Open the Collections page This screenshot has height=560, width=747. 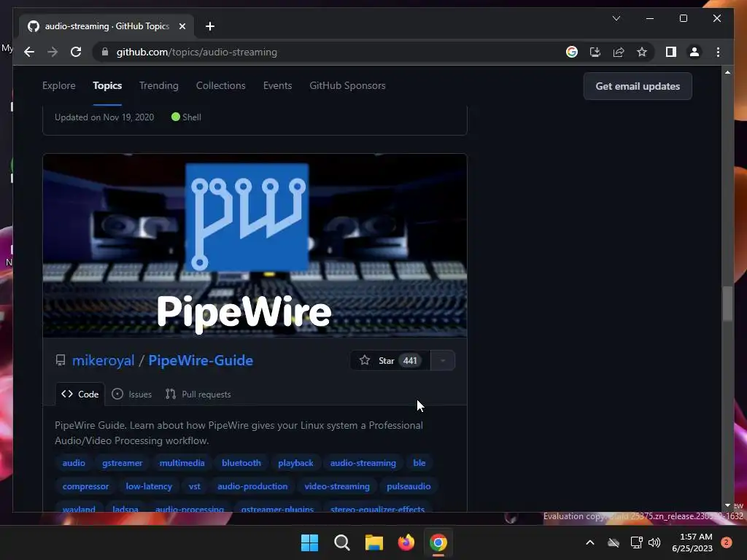tap(220, 86)
